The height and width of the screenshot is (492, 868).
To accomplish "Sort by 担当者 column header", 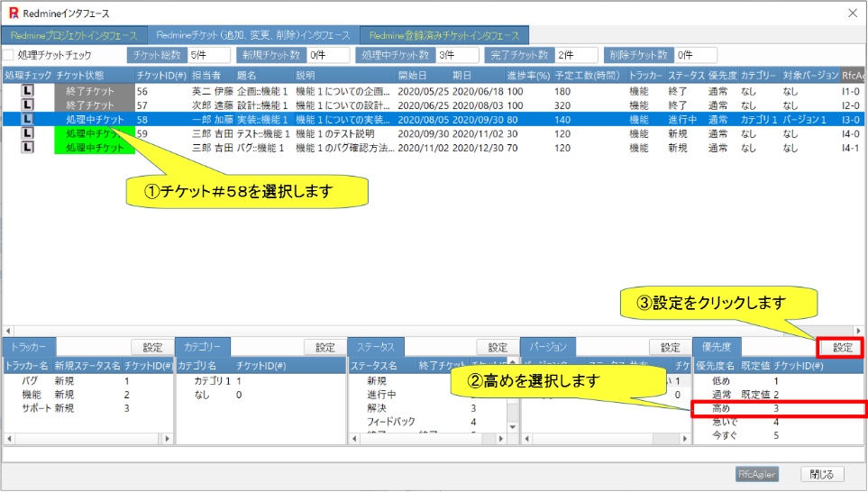I will point(212,76).
